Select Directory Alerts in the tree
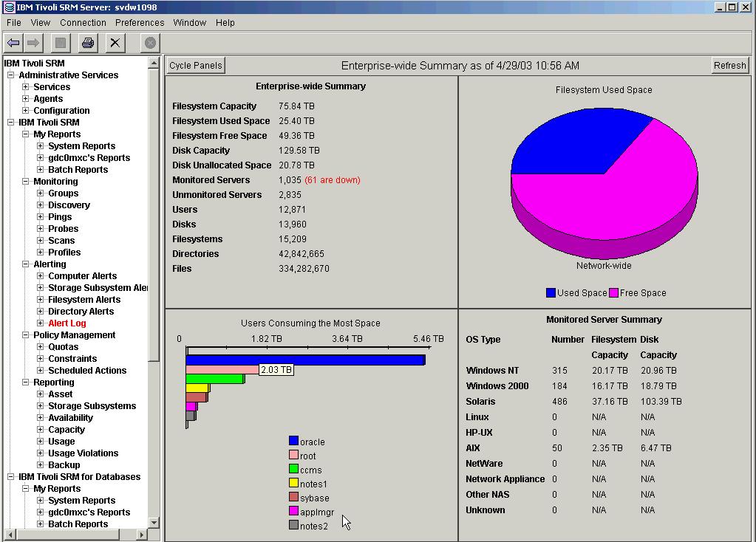This screenshot has width=756, height=542. tap(81, 311)
